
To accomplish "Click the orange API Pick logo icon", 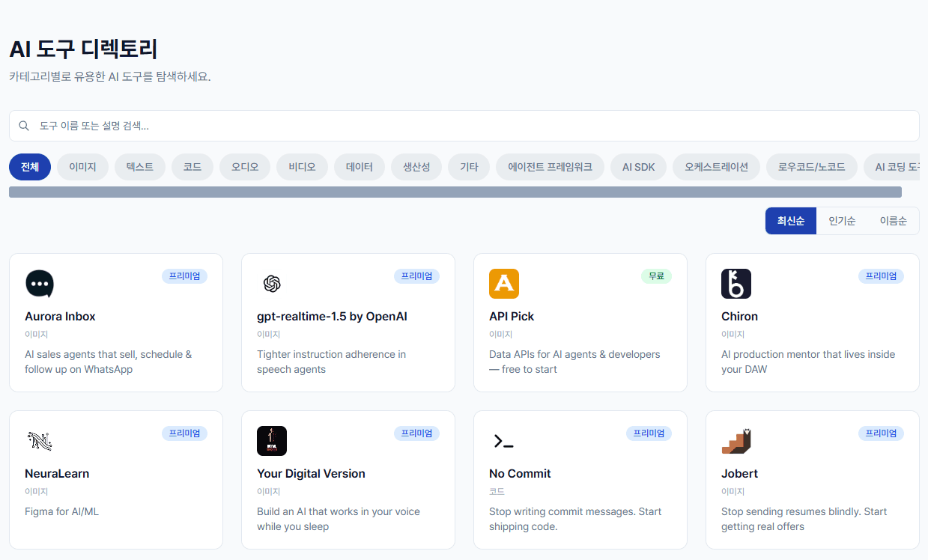I will (504, 284).
